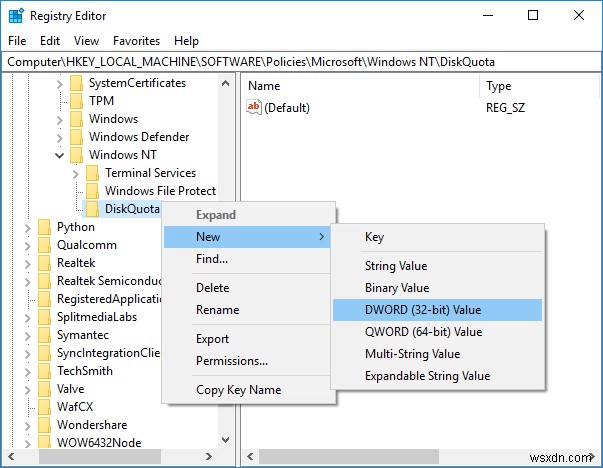Viewport: 603px width, 468px height.
Task: Click the Name column header
Action: tap(264, 87)
